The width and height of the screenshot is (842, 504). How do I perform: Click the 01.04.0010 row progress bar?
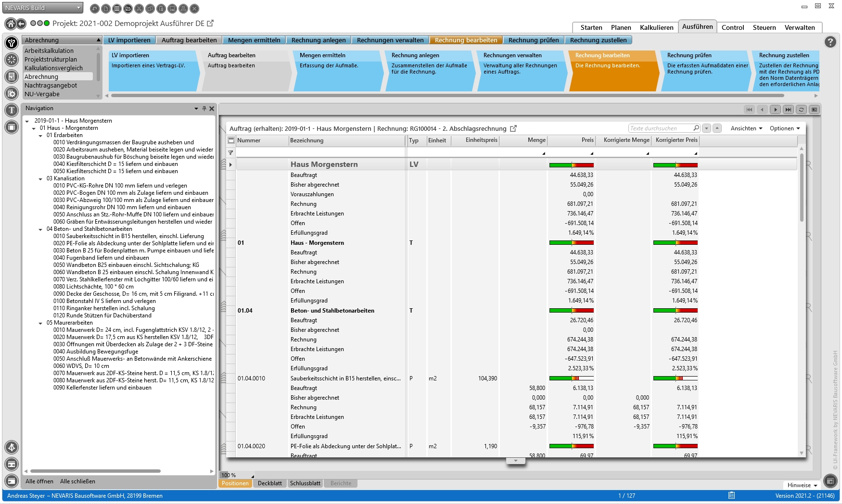tap(572, 378)
